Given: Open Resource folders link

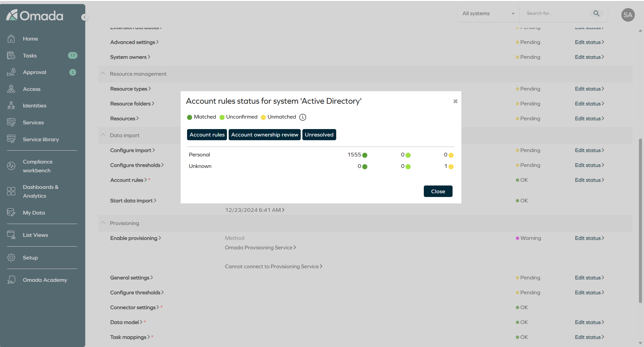Looking at the screenshot, I should 132,104.
